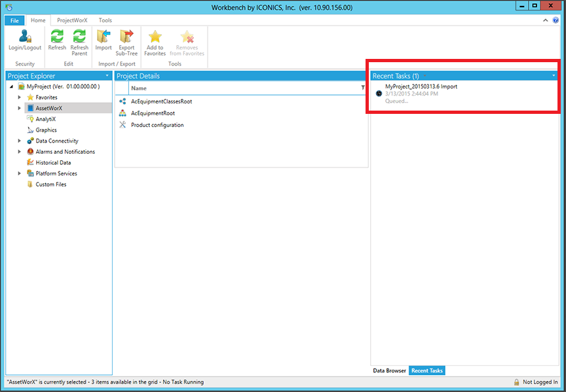Click the Add to Favorites star icon
The width and height of the screenshot is (566, 392).
155,38
